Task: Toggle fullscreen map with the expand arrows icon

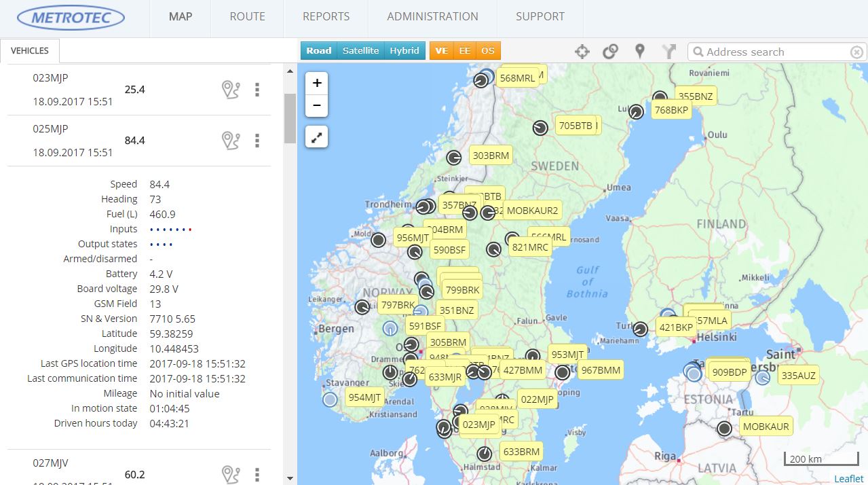Action: coord(317,137)
